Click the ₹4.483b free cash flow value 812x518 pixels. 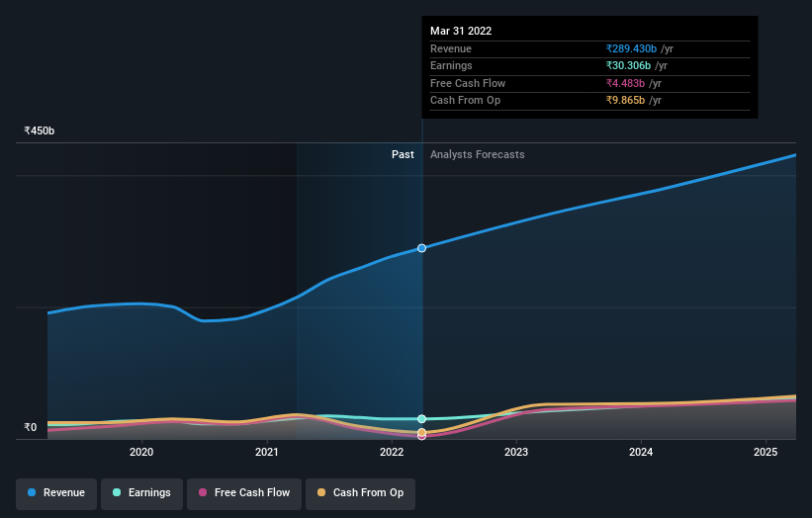click(x=626, y=83)
